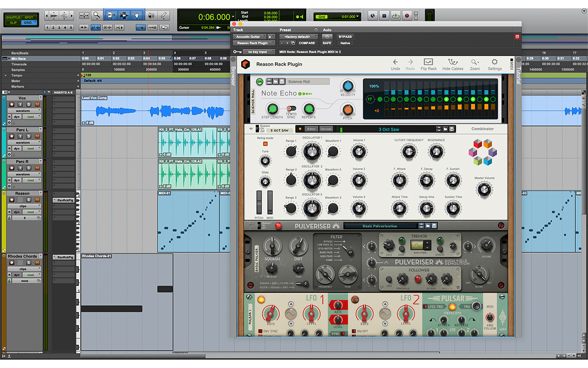Select the Grabber hand tool
This screenshot has width=588, height=368.
coord(137,16)
